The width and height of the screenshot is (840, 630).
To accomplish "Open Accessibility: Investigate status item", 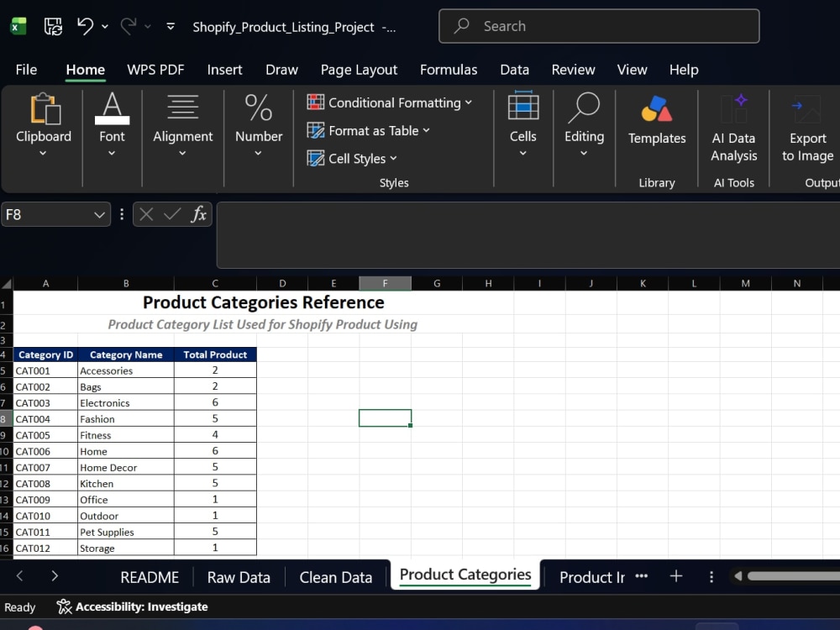I will pyautogui.click(x=133, y=606).
